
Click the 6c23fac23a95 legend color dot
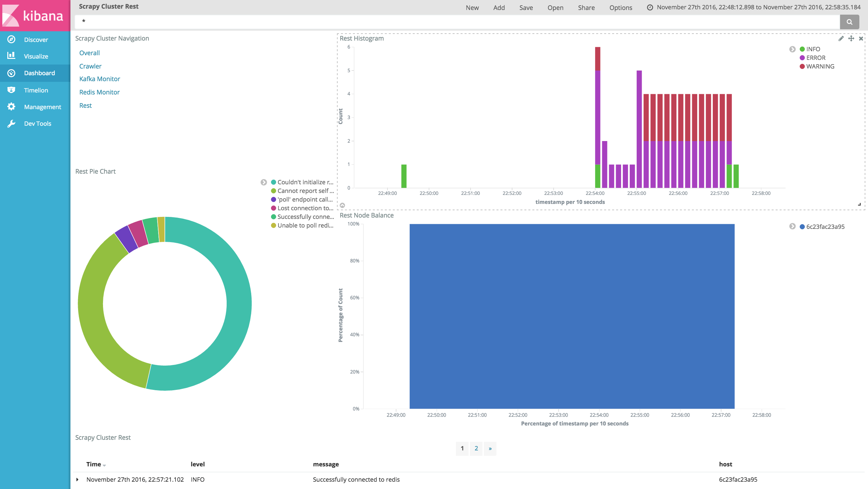click(x=802, y=227)
